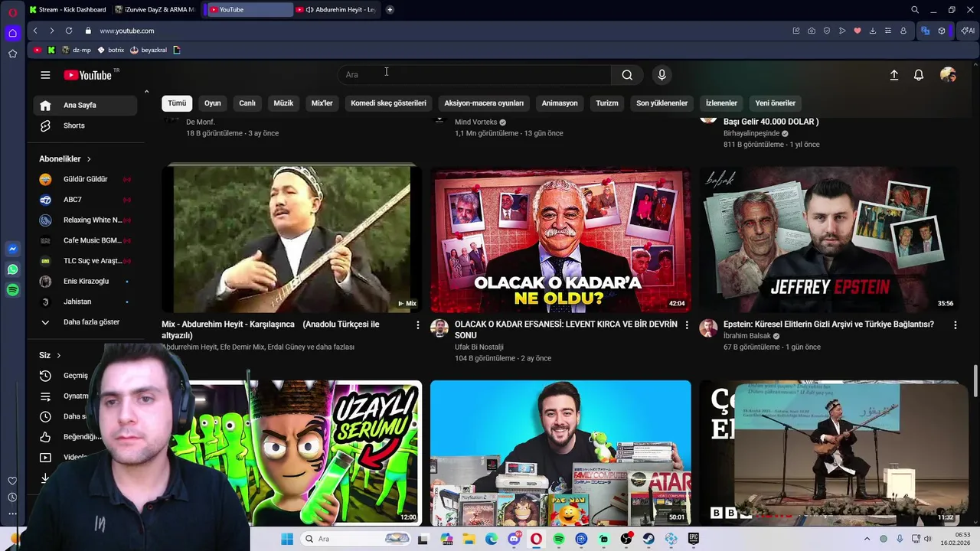Open Epic Games Launcher from taskbar
Screen dimensions: 980x551
693,539
